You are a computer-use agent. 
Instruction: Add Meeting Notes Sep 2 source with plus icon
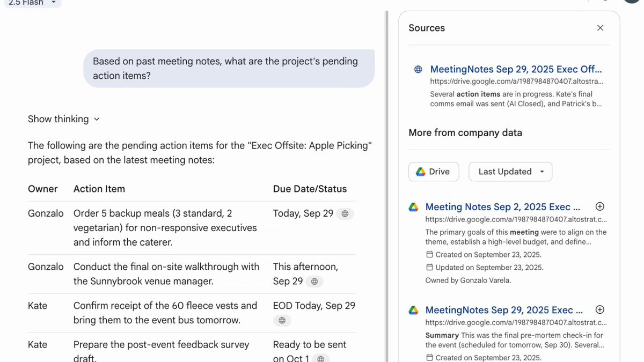pos(600,206)
